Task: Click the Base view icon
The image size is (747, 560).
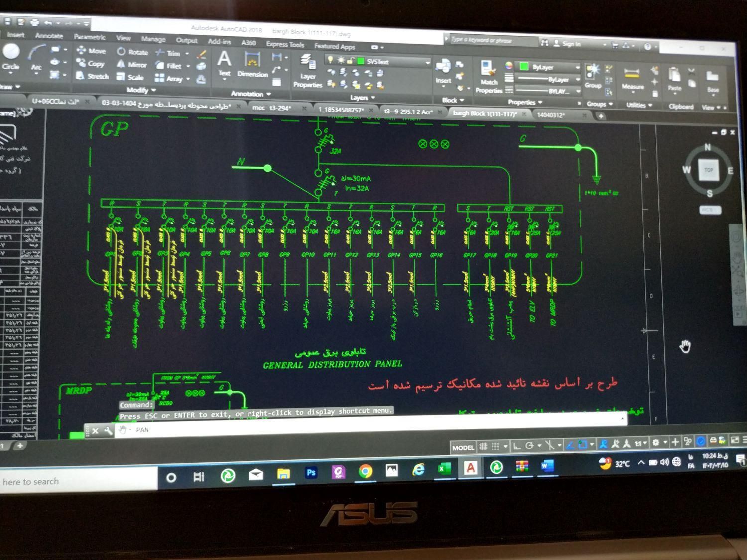Action: (x=713, y=82)
